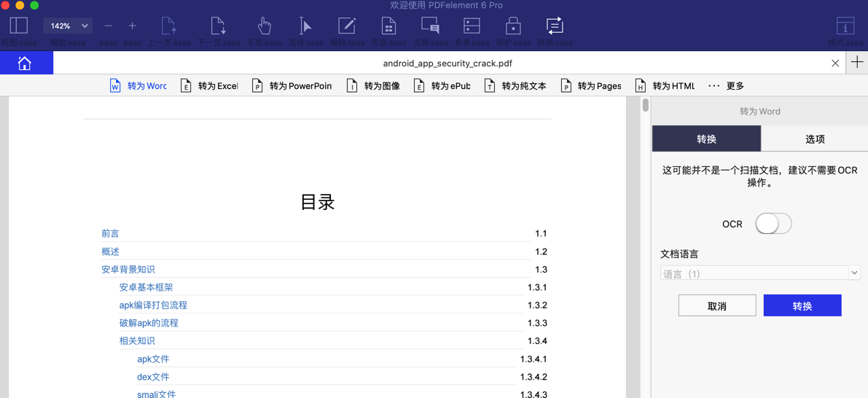Open the 破解apk的流程 contents link
868x398 pixels.
(149, 323)
